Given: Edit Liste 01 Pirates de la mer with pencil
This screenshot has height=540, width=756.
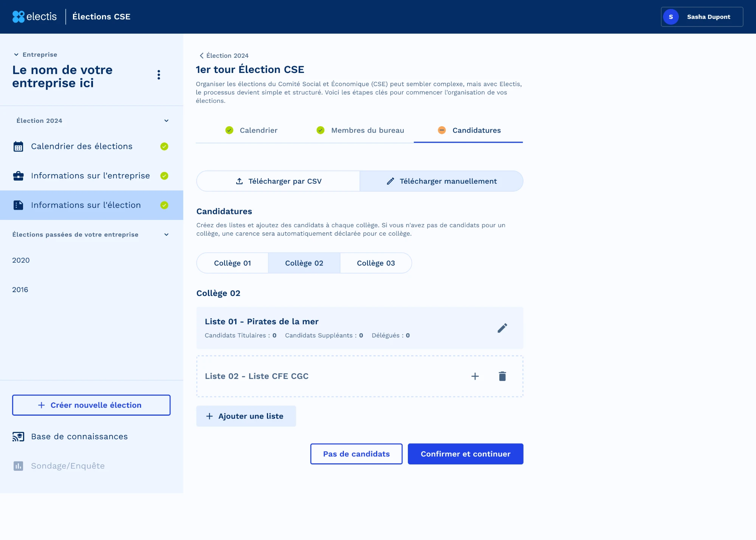Looking at the screenshot, I should click(502, 328).
